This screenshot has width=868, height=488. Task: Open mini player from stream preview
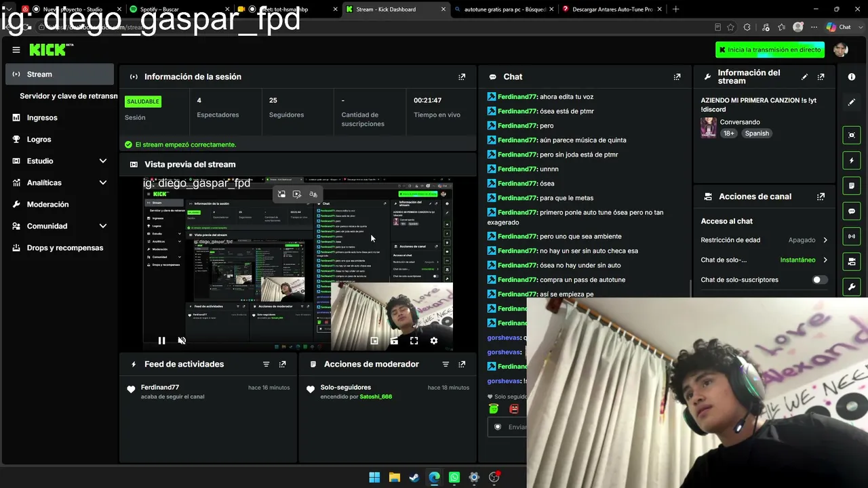[x=374, y=341]
